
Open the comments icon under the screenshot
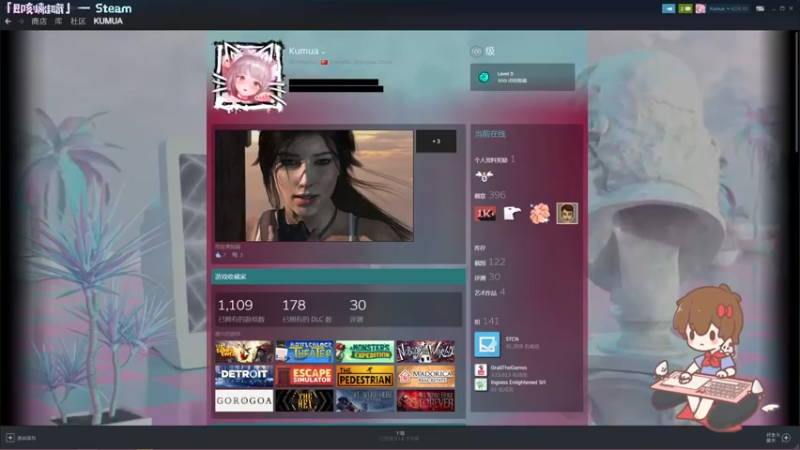(x=234, y=255)
